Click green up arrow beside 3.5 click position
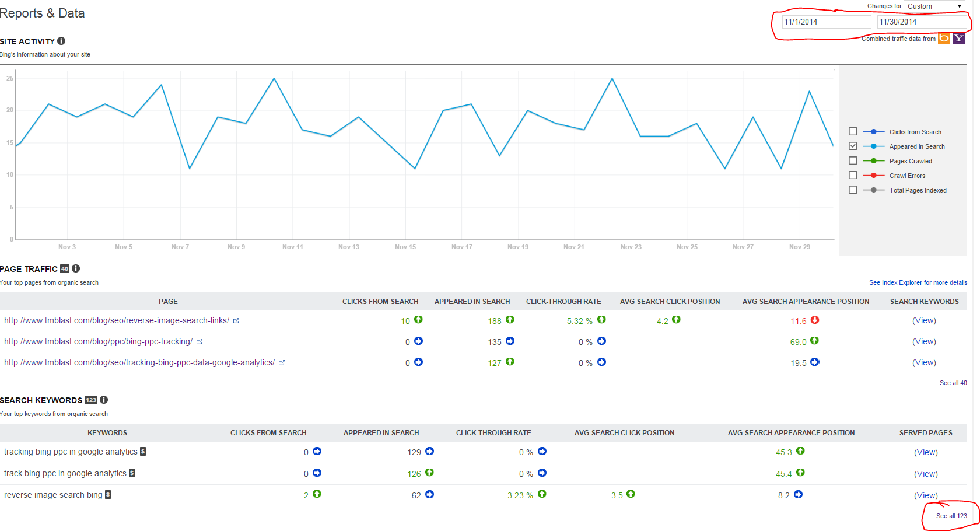This screenshot has height=531, width=980. 631,494
